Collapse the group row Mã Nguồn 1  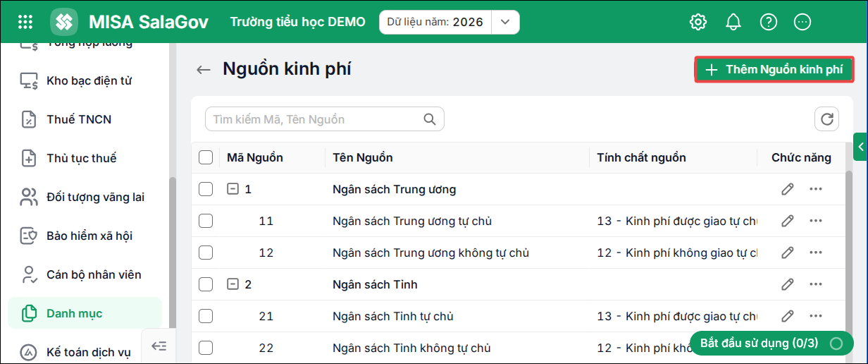tap(232, 189)
